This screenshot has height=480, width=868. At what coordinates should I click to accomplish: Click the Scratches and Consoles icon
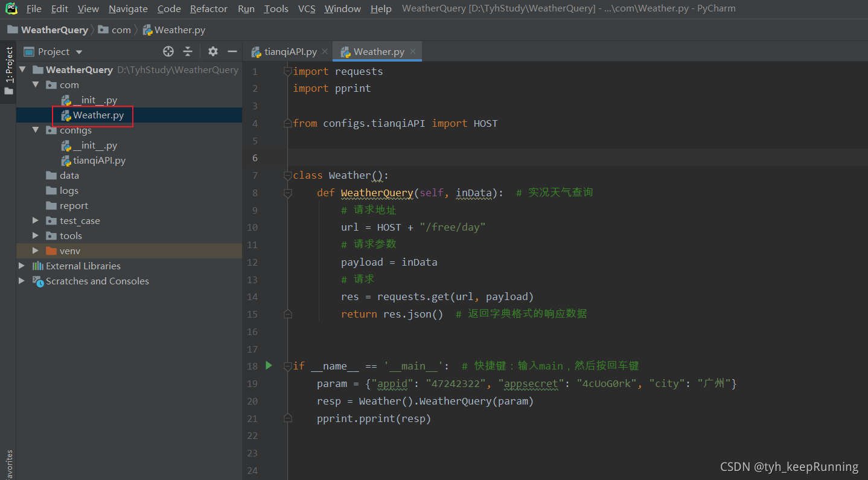pos(38,281)
